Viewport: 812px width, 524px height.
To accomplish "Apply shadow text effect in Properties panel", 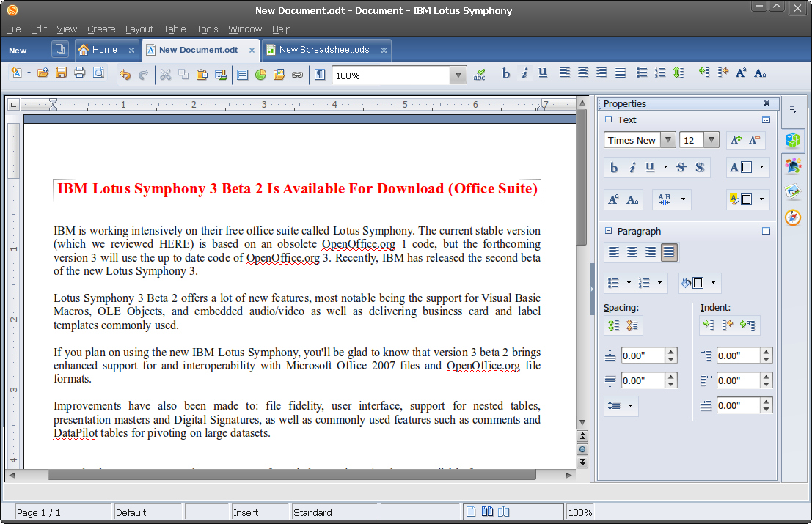I will [x=700, y=167].
